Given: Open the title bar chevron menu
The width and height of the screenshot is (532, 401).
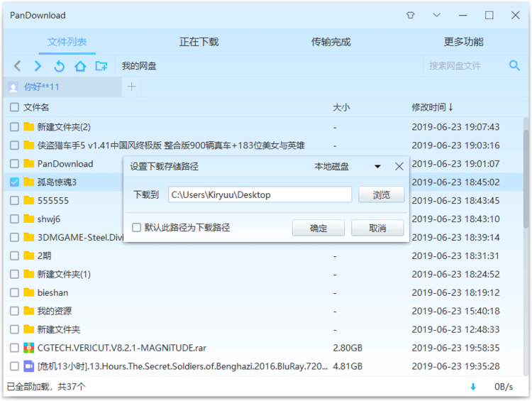Looking at the screenshot, I should (x=436, y=15).
